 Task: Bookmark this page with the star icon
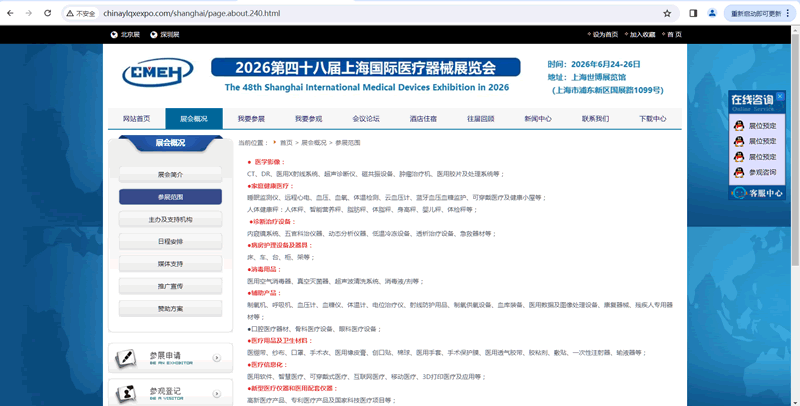click(667, 14)
